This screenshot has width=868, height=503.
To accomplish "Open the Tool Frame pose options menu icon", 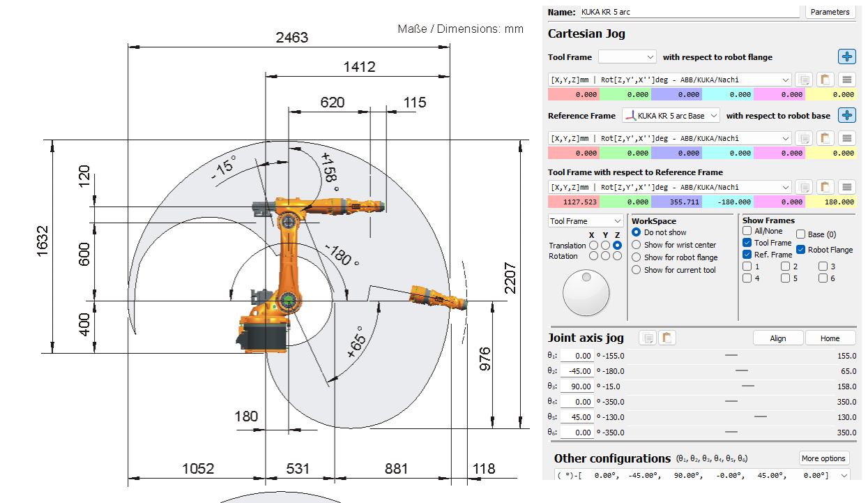I will point(846,80).
